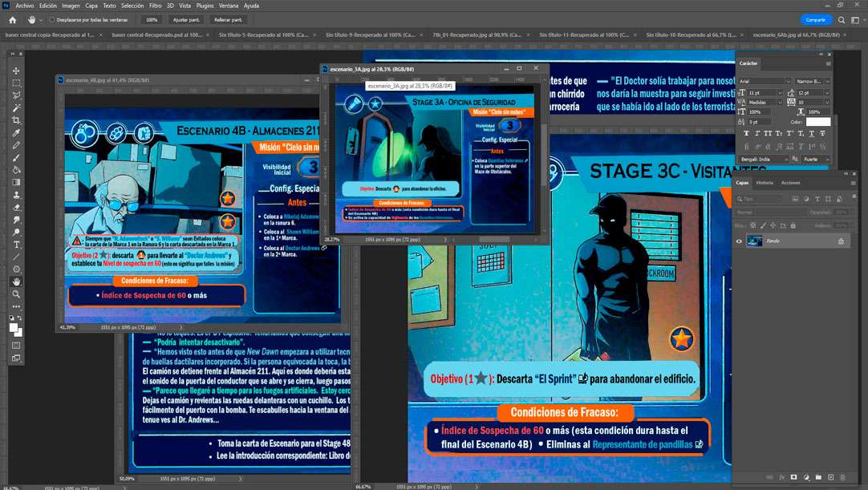Create a new layer group
The image size is (868, 490).
818,477
